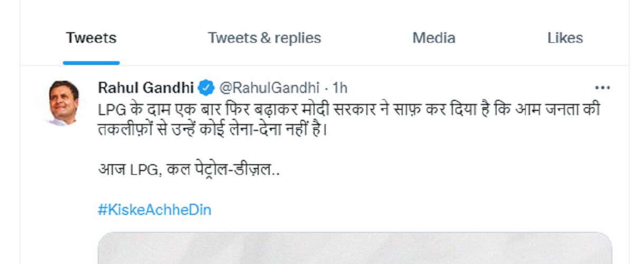Open the #KiskeAchheDin hashtag
The width and height of the screenshot is (644, 264).
pyautogui.click(x=155, y=210)
